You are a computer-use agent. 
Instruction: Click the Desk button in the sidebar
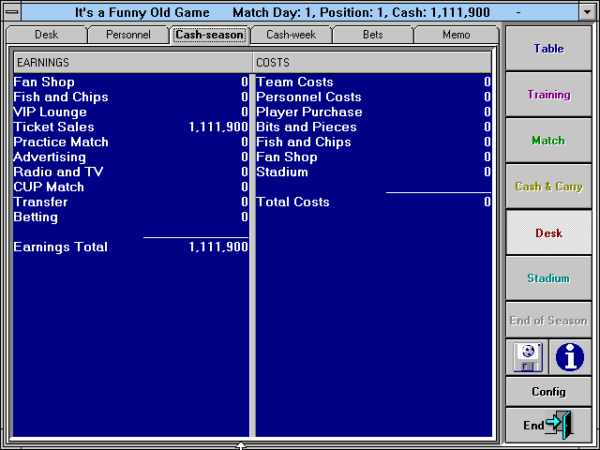click(x=548, y=233)
